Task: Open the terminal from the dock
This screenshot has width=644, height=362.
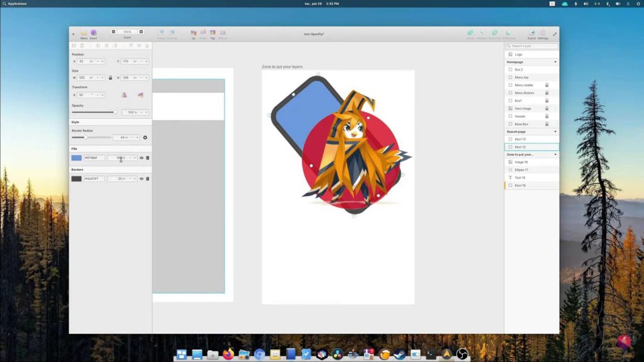Action: 431,354
